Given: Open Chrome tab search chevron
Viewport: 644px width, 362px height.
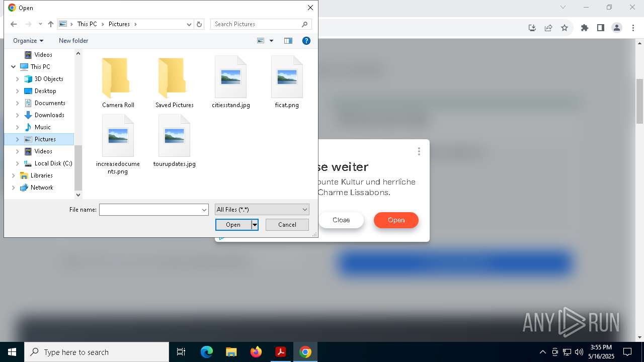Looking at the screenshot, I should coord(563,7).
